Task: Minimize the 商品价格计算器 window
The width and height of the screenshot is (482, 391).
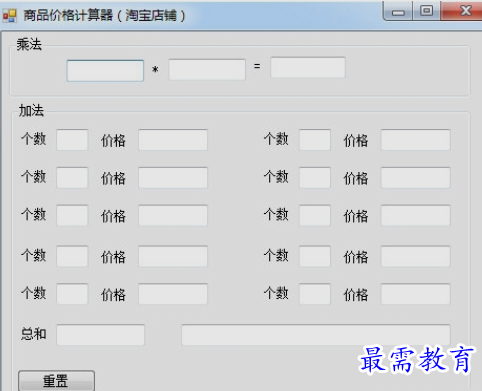Action: pyautogui.click(x=398, y=11)
